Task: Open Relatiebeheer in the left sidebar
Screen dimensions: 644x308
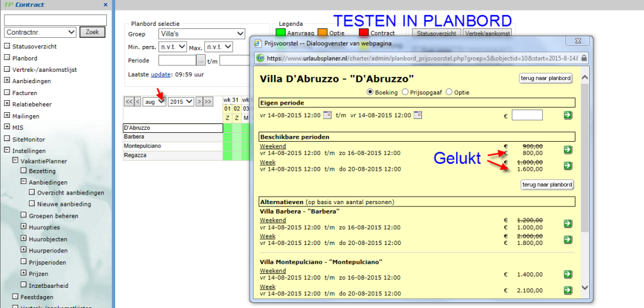Action: click(x=31, y=104)
